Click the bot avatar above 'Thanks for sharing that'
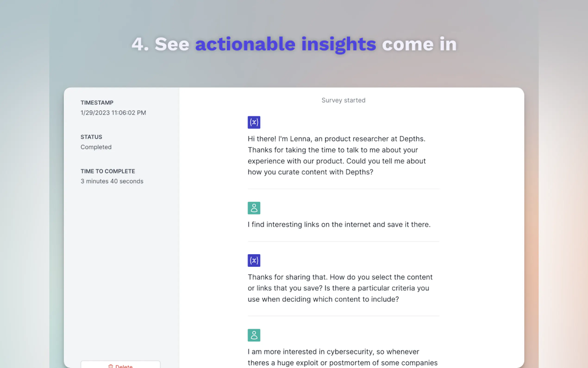The width and height of the screenshot is (588, 368). click(x=254, y=260)
